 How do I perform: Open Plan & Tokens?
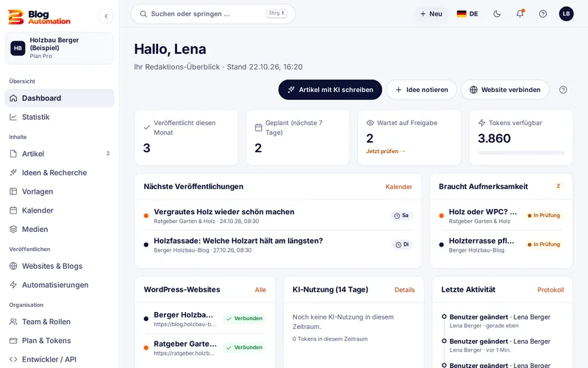(x=60, y=341)
